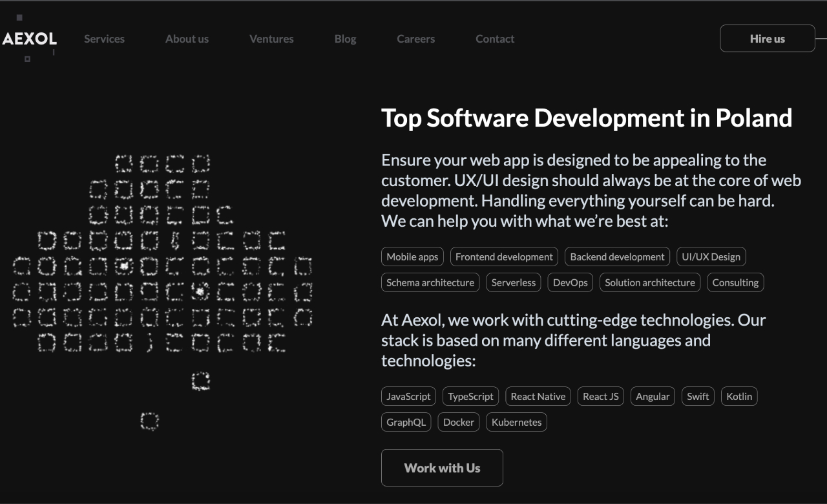Go to About us page
Image resolution: width=827 pixels, height=504 pixels.
[187, 39]
